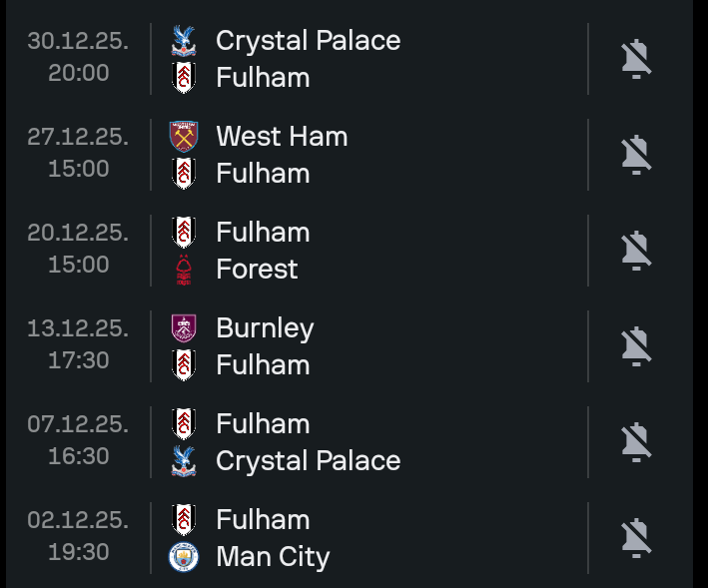The image size is (708, 588).
Task: Toggle notification bell for Fulham vs Forest
Action: pyautogui.click(x=636, y=251)
